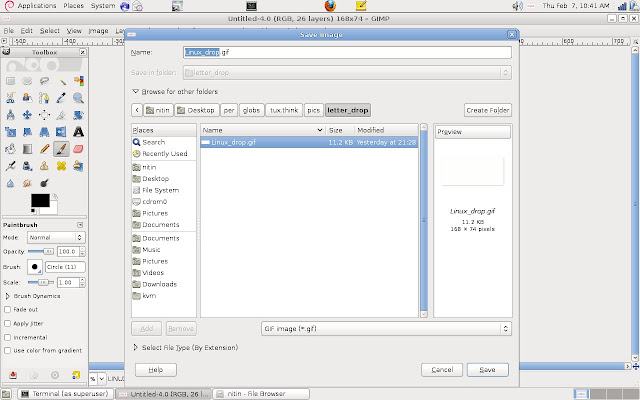This screenshot has height=400, width=640.
Task: Go to the tux.think path folder
Action: click(284, 110)
